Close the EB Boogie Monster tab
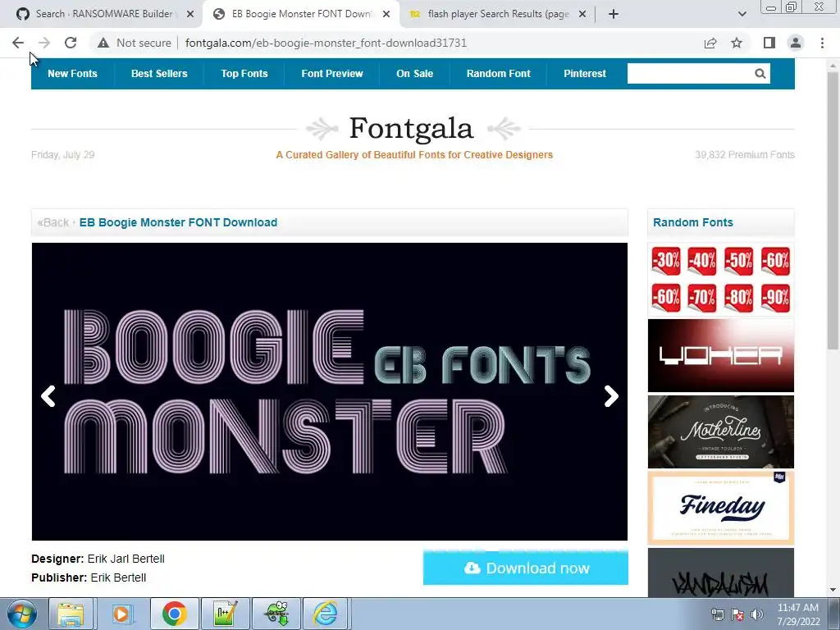The height and width of the screenshot is (630, 840). [386, 15]
